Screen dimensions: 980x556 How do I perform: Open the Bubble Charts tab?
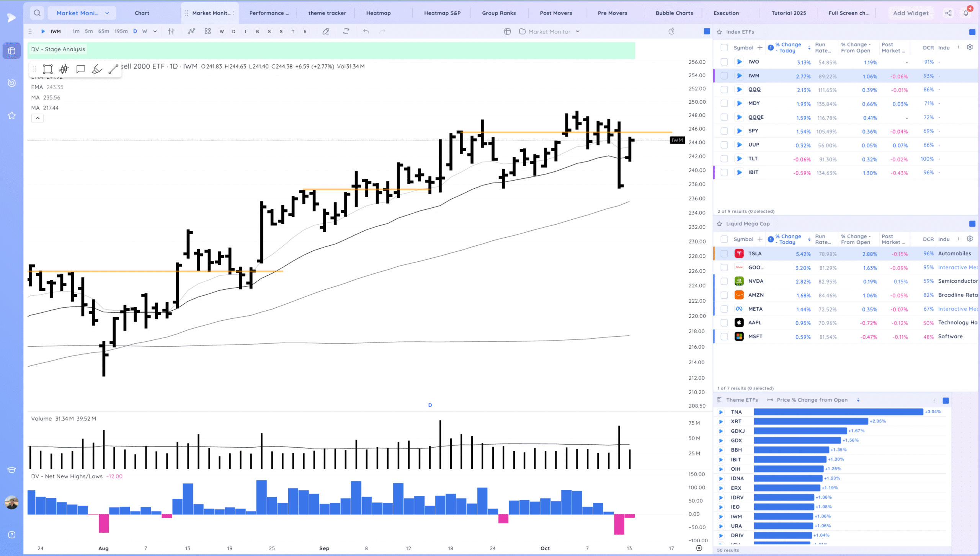674,13
